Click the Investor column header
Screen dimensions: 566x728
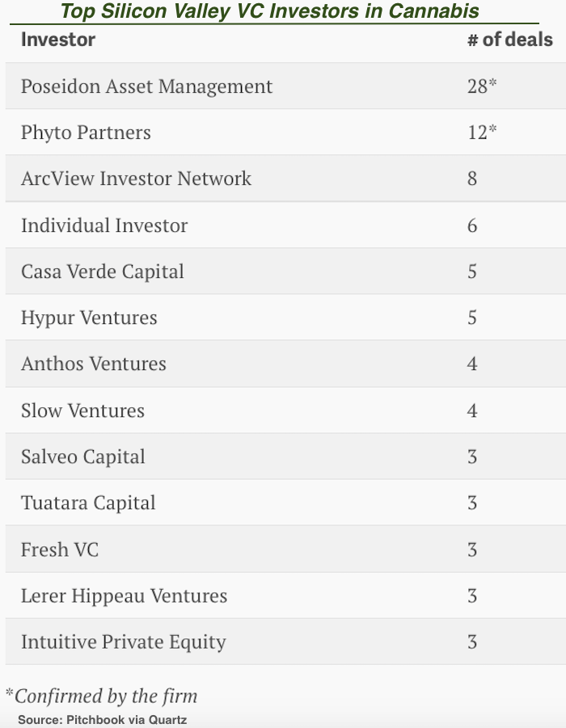(x=58, y=40)
